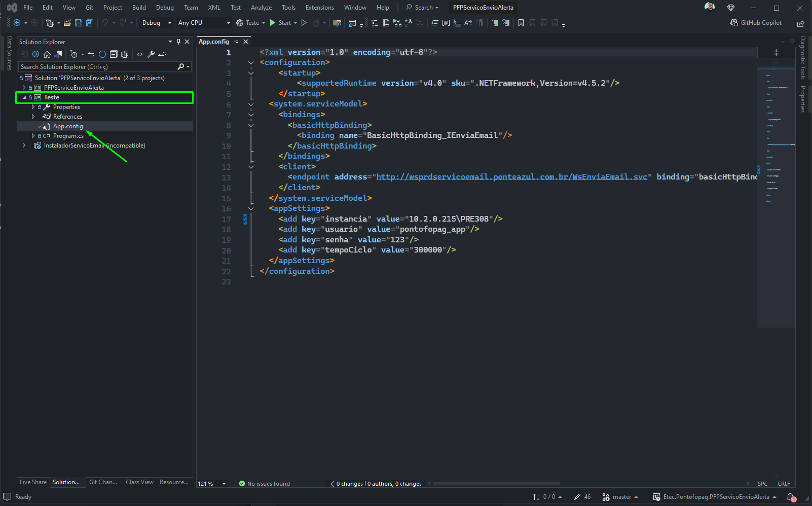
Task: Open the Any CPU platform dropdown
Action: pyautogui.click(x=204, y=23)
